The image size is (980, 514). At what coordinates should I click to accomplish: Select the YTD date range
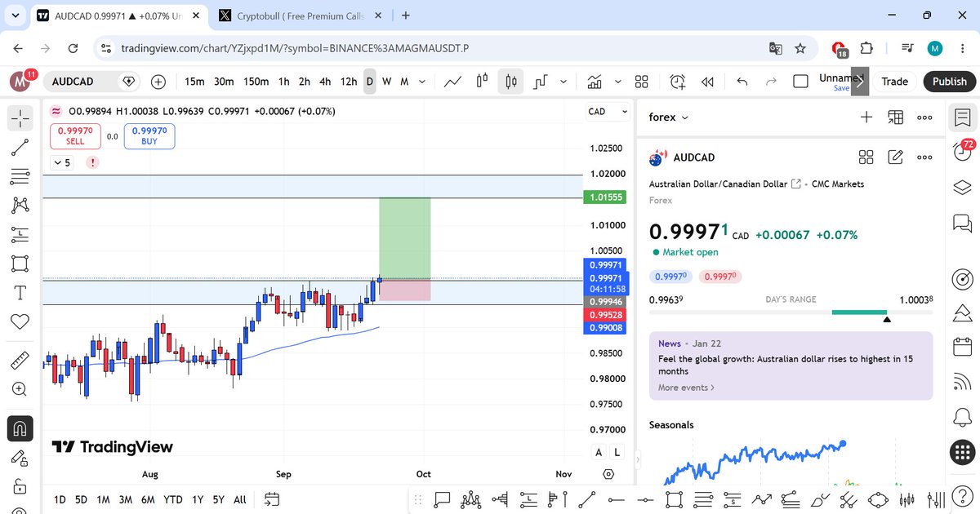click(173, 499)
